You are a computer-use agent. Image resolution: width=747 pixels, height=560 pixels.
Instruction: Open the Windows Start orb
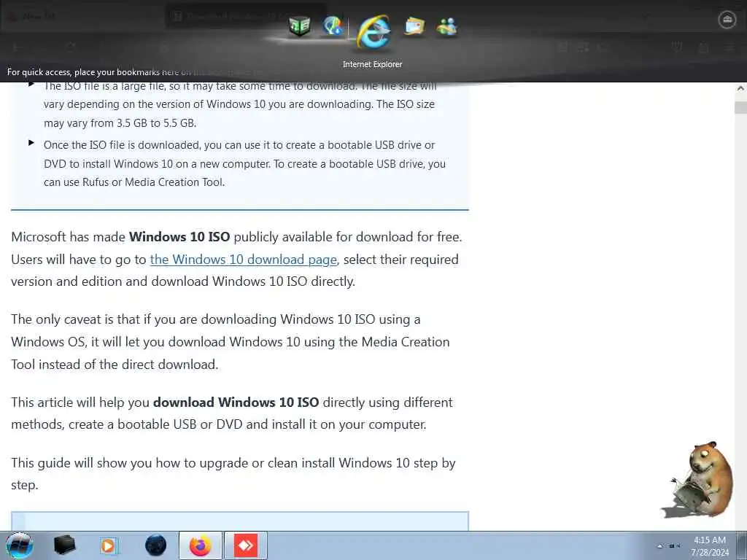(x=20, y=545)
